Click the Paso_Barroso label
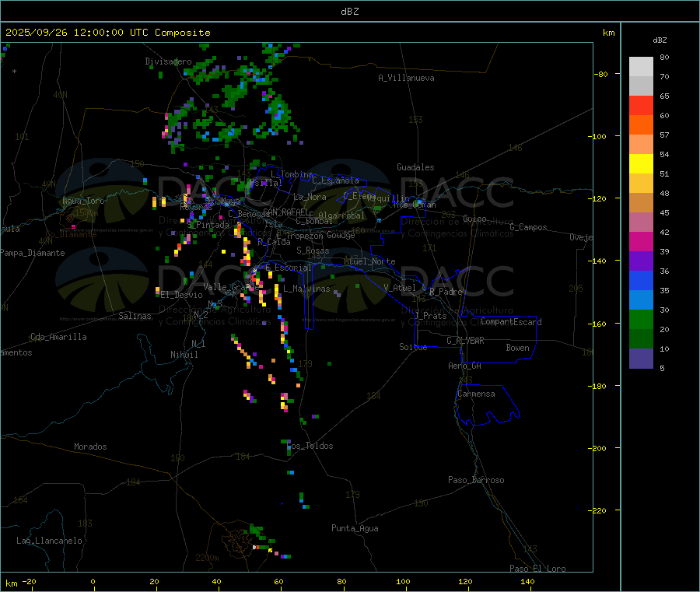Image resolution: width=700 pixels, height=592 pixels. coord(476,481)
